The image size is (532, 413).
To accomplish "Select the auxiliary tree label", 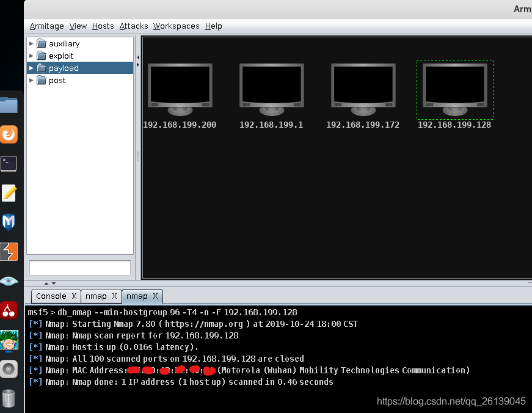I will point(64,43).
